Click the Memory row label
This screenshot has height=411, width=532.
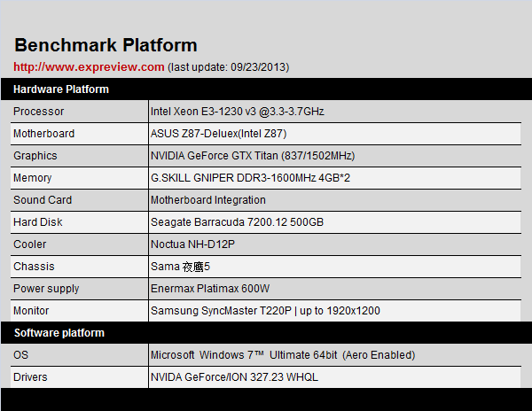click(x=33, y=178)
